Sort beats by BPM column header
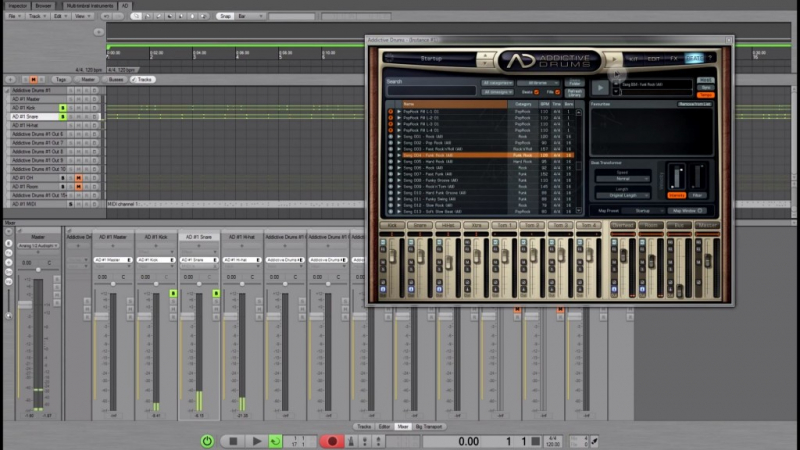The width and height of the screenshot is (800, 450). 544,104
